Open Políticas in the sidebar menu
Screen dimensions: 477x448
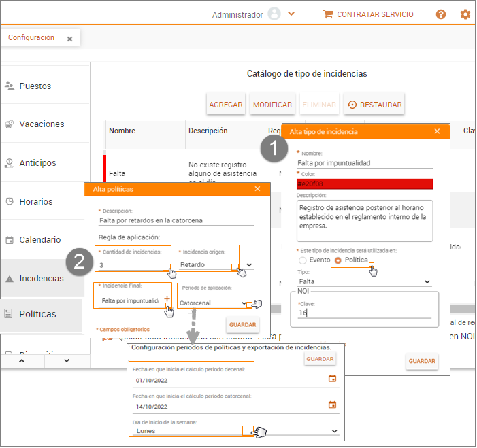37,314
